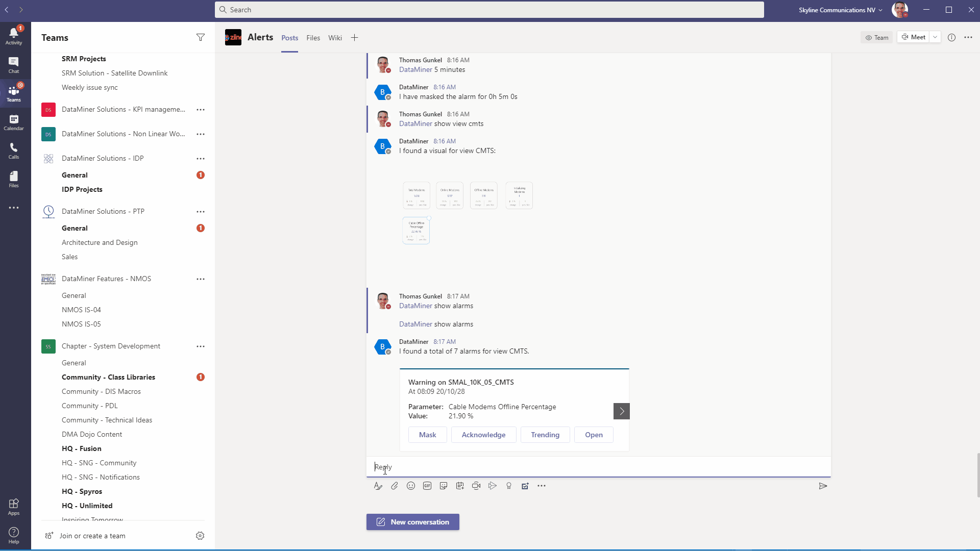This screenshot has width=980, height=551.
Task: Open Help in the sidebar
Action: point(14,535)
